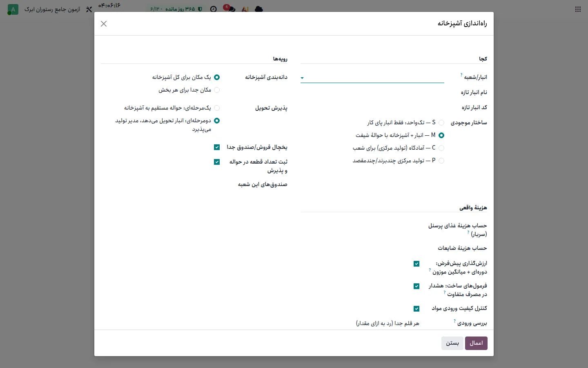
Task: Select P — multi-brand central production option
Action: [x=441, y=161]
